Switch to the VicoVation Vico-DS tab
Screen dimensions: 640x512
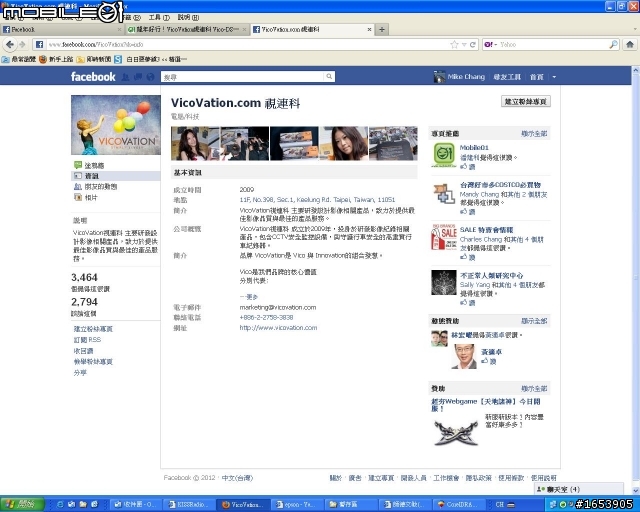click(x=187, y=29)
